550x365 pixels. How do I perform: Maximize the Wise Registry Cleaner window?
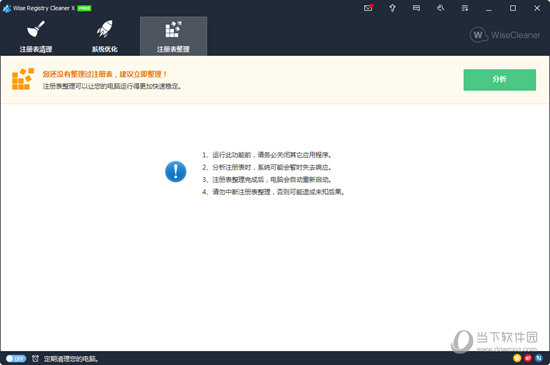pyautogui.click(x=513, y=8)
